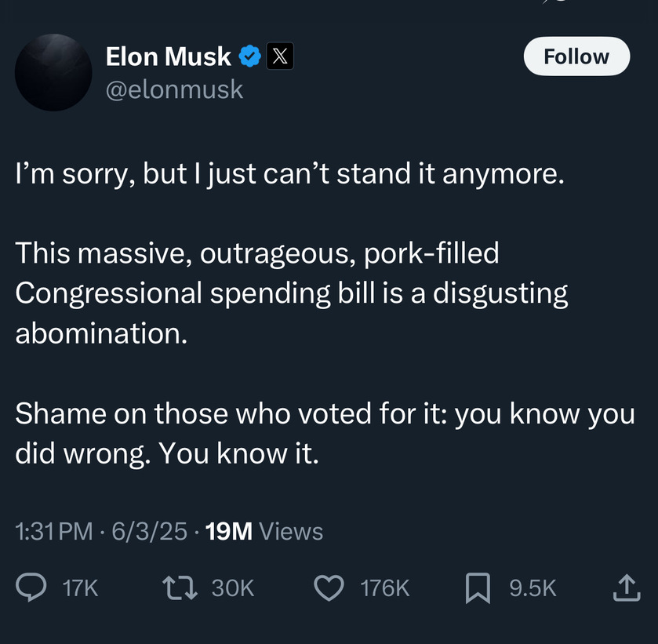Viewport: 658px width, 644px height.
Task: Click the 1:31 PM timestamp
Action: click(53, 531)
